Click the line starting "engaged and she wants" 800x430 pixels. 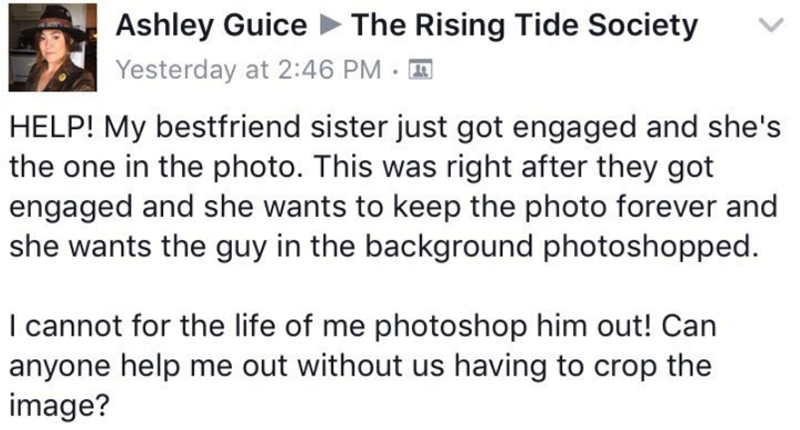pyautogui.click(x=392, y=209)
